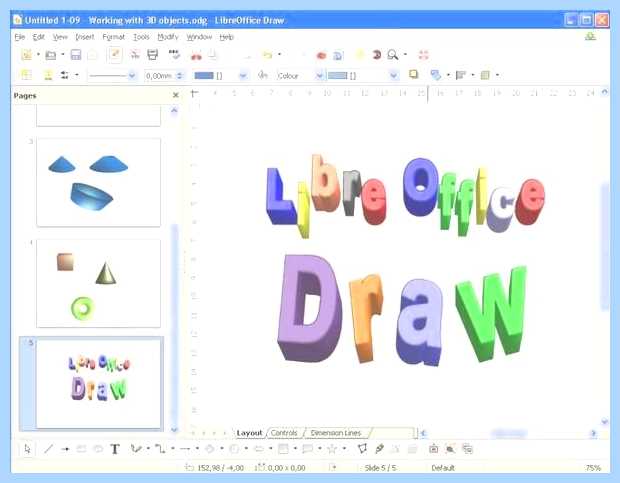Image resolution: width=620 pixels, height=483 pixels.
Task: Select the Callouts shape tool
Action: pyautogui.click(x=307, y=449)
